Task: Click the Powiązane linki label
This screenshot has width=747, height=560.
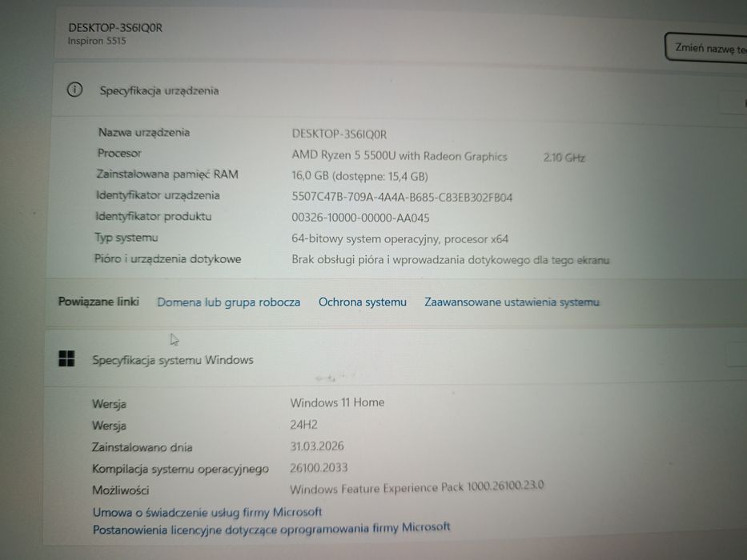Action: tap(98, 302)
